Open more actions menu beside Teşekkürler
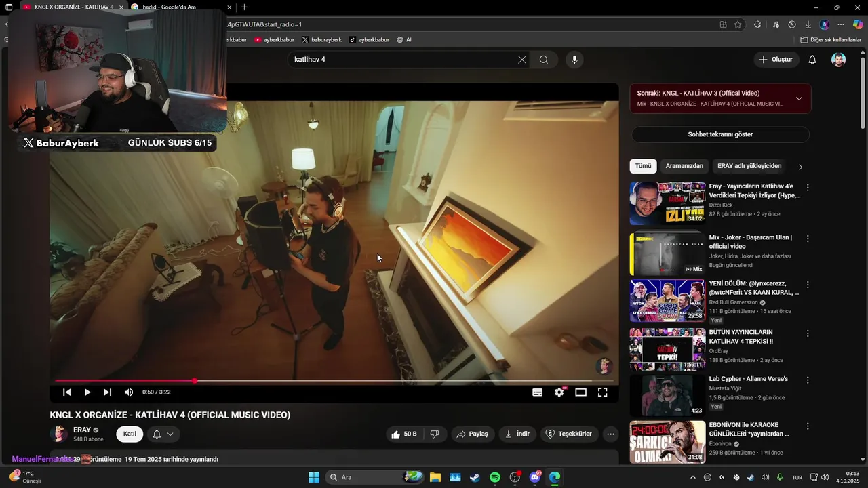Screen dimensions: 868x488 (611, 434)
